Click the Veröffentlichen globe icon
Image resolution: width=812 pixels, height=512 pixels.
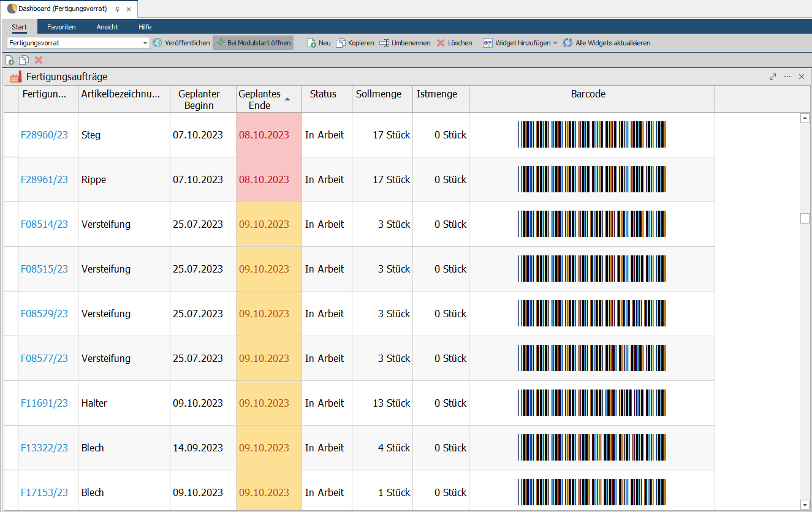[157, 43]
